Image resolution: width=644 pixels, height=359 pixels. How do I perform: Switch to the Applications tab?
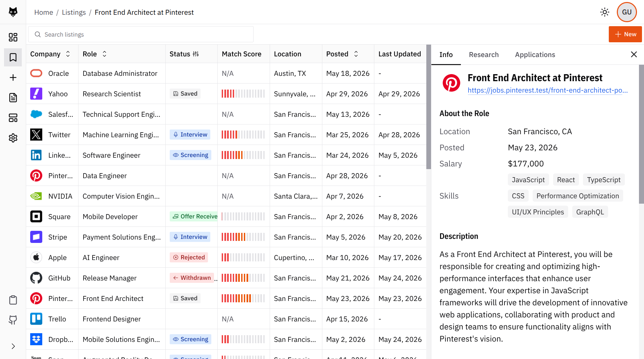535,55
